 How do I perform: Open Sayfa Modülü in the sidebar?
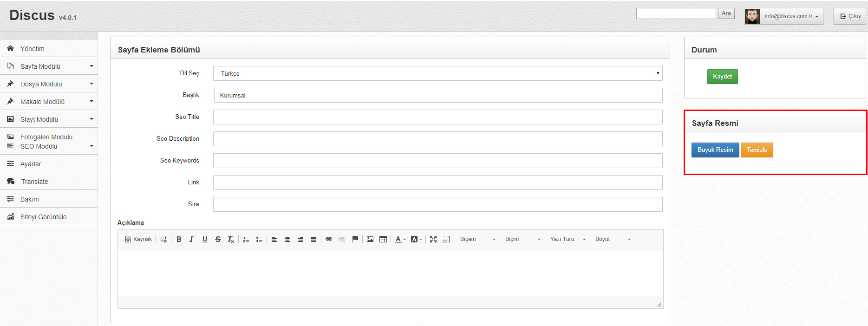point(49,66)
